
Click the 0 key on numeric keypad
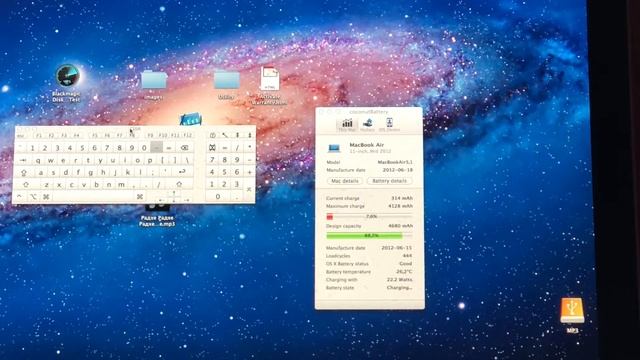pyautogui.click(x=218, y=196)
